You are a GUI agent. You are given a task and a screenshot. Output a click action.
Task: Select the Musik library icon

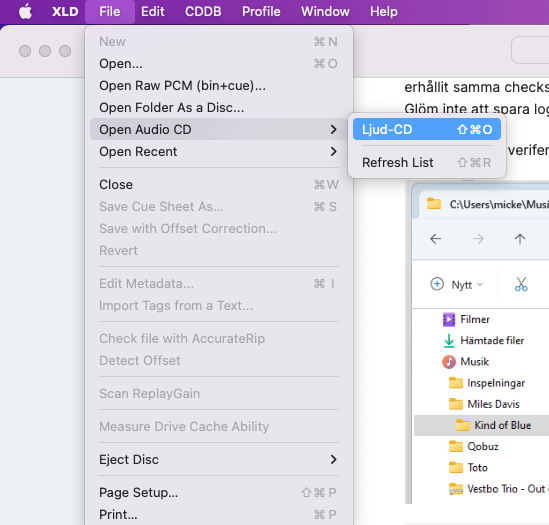[x=449, y=362]
